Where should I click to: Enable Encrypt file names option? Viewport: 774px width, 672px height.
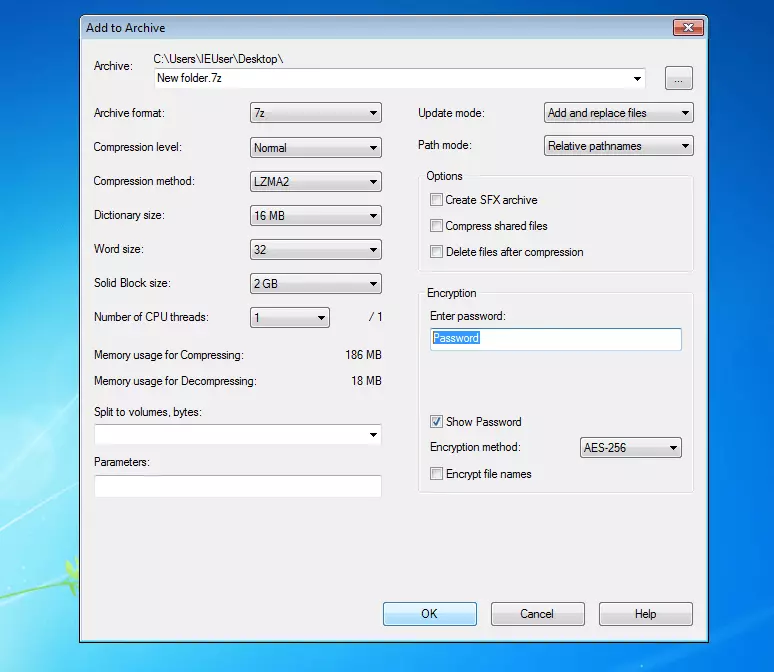coord(436,474)
